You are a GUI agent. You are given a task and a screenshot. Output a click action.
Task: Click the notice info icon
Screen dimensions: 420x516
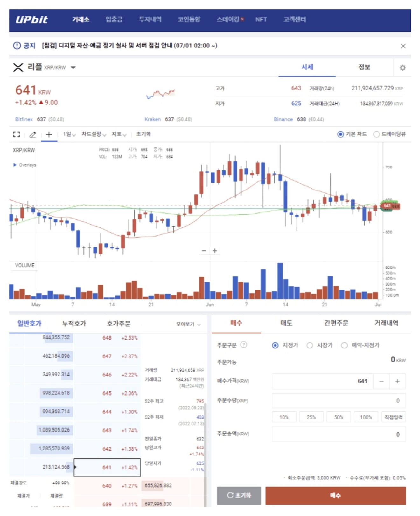(x=17, y=46)
